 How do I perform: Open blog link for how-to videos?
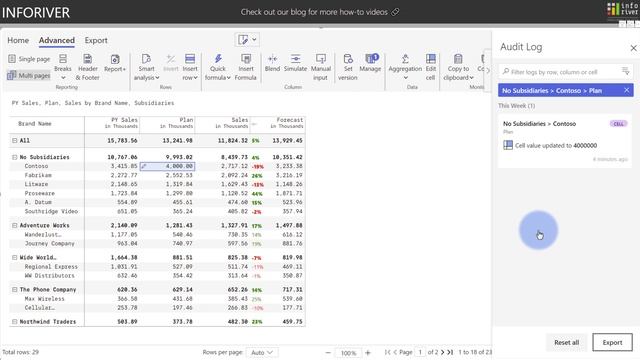(x=320, y=12)
